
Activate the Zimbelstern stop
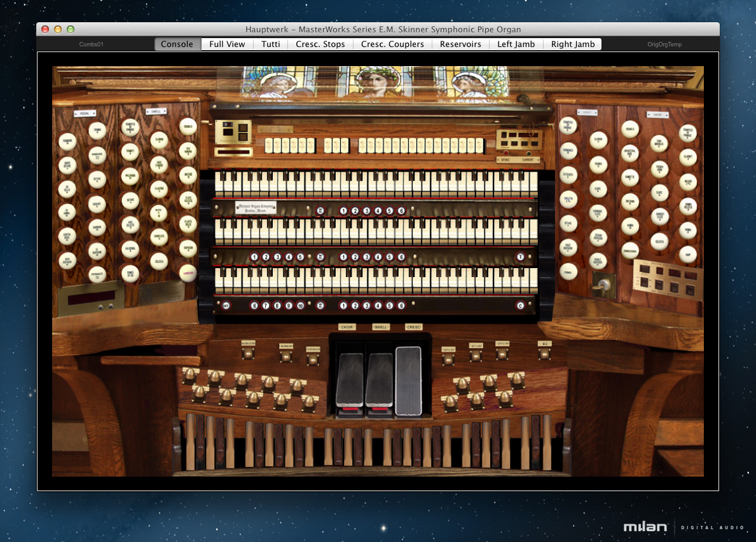click(630, 250)
